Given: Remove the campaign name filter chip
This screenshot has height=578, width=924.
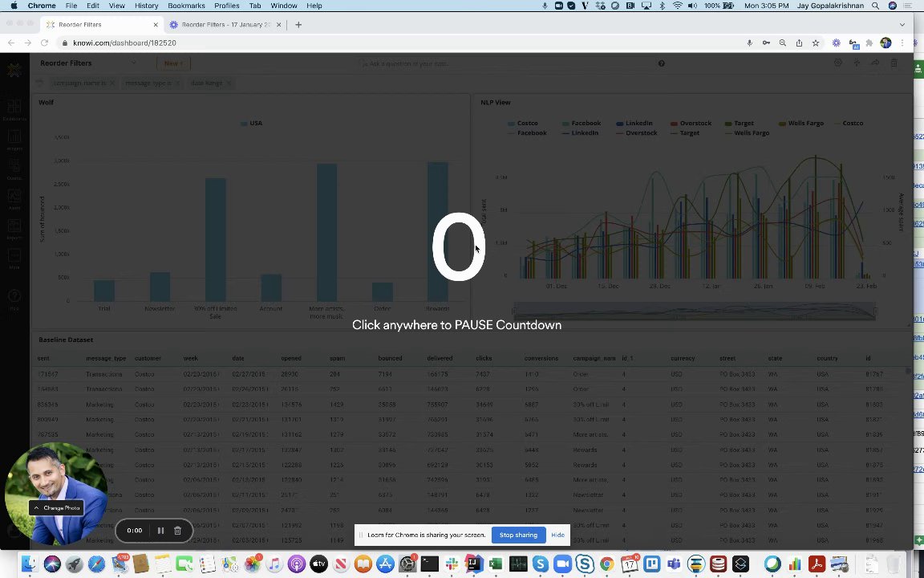Looking at the screenshot, I should click(x=112, y=83).
